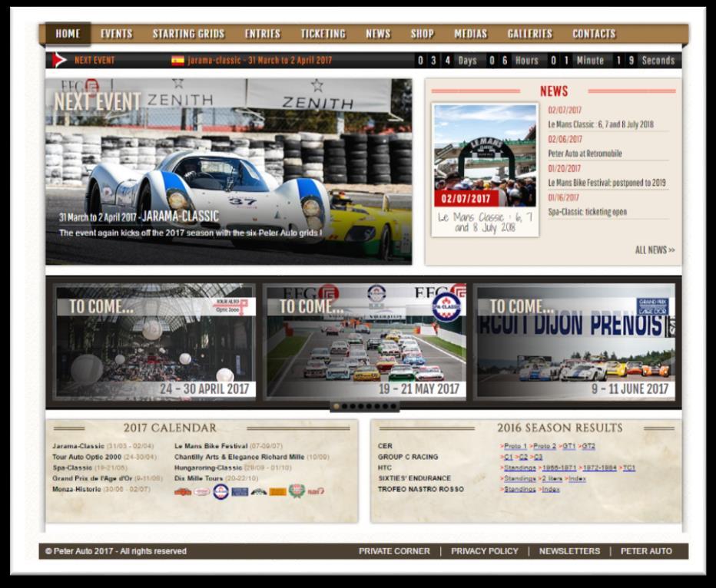Image resolution: width=716 pixels, height=588 pixels.
Task: Open Tour Auto Optic 2000 calendar entry
Action: click(87, 457)
